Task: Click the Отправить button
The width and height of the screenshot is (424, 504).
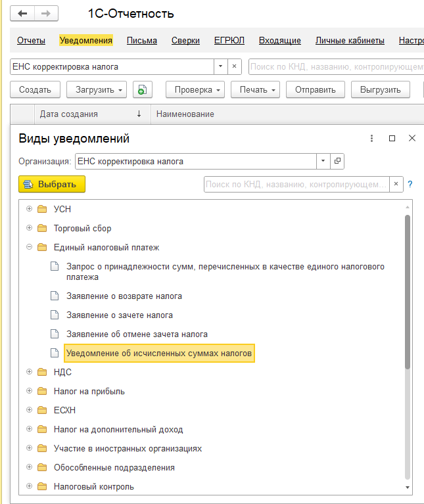Action: [x=316, y=89]
